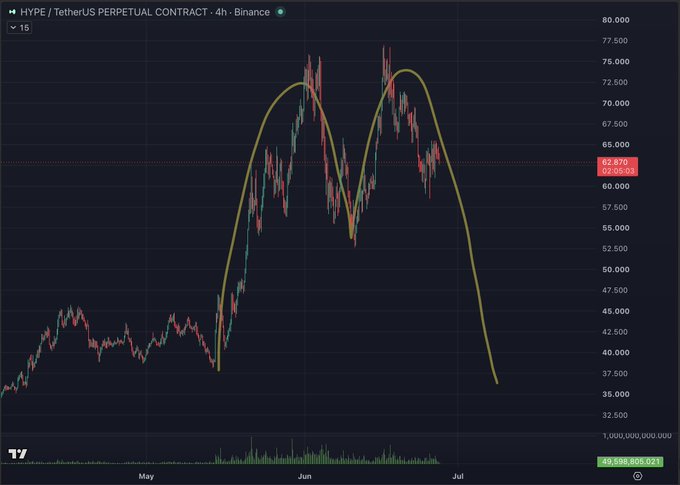The image size is (680, 485).
Task: Click the 45.000 price axis label
Action: point(615,311)
